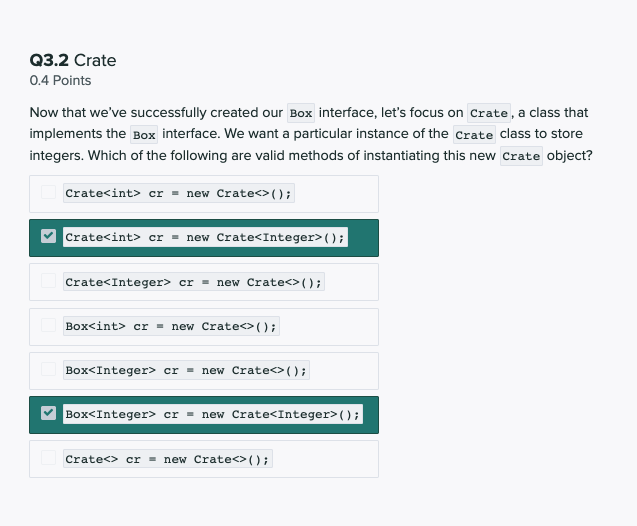Click code label Crate<> cr = new Crate<>()
The height and width of the screenshot is (526, 637).
point(167,459)
